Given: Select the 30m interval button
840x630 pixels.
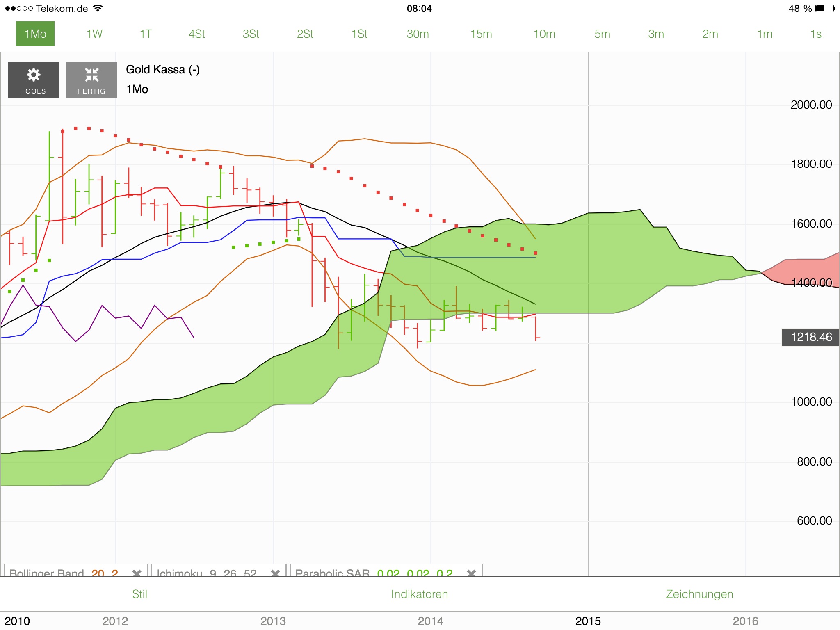Looking at the screenshot, I should [418, 34].
